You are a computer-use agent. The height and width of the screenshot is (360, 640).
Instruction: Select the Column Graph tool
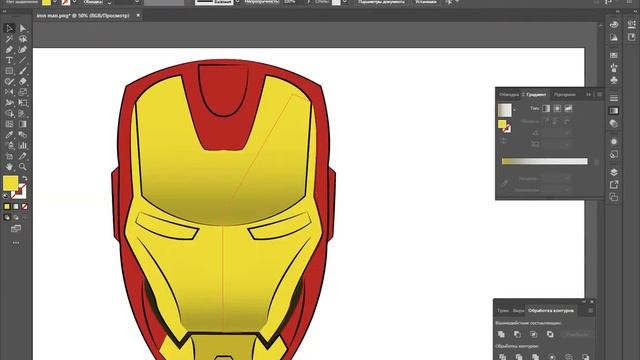[23, 145]
